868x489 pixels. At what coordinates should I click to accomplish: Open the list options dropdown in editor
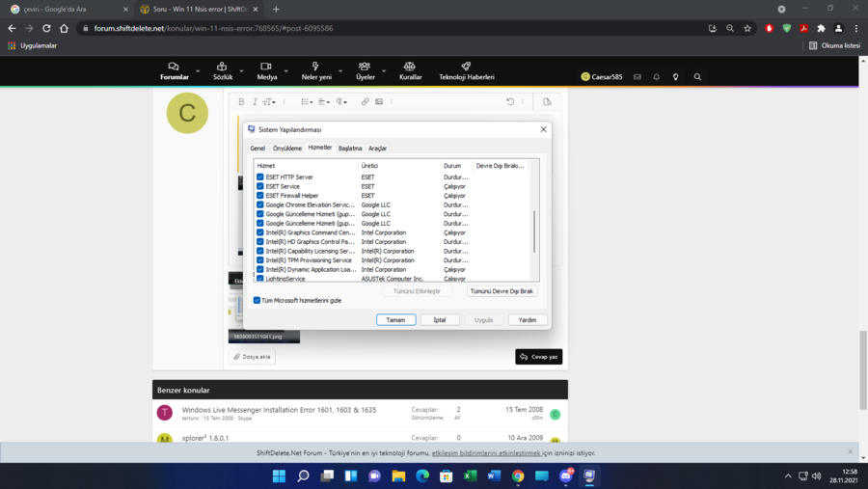(x=307, y=102)
